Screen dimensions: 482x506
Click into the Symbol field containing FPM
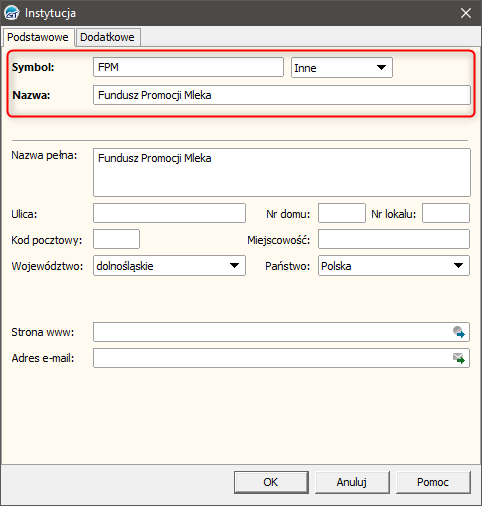click(x=188, y=67)
